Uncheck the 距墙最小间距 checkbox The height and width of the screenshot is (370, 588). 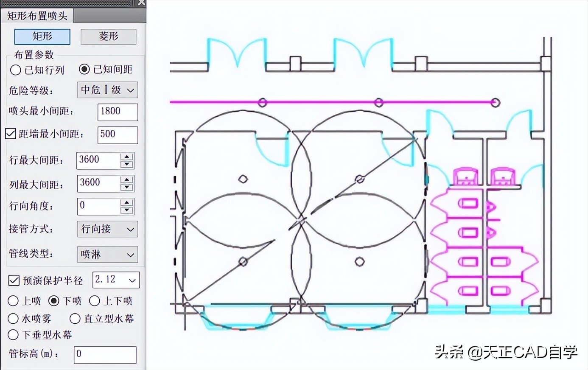pos(10,134)
